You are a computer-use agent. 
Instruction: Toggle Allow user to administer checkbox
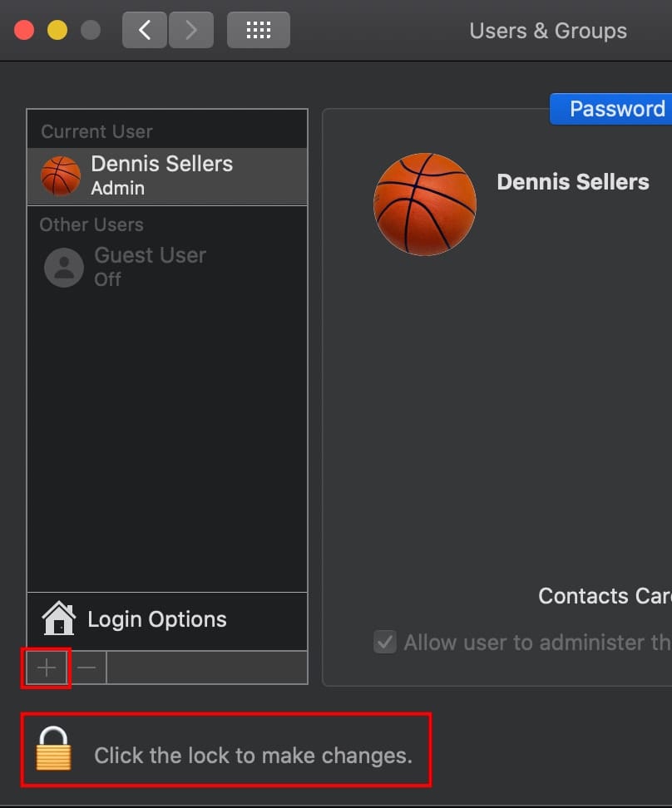[x=384, y=643]
